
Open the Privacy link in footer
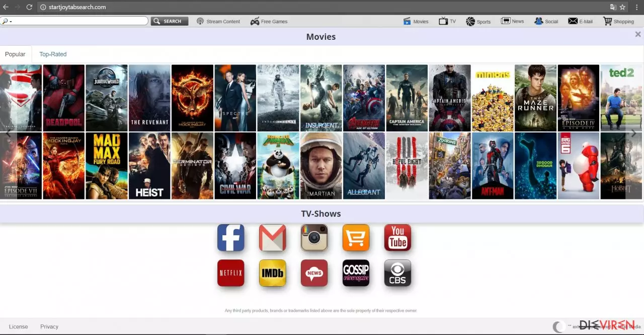[49, 327]
